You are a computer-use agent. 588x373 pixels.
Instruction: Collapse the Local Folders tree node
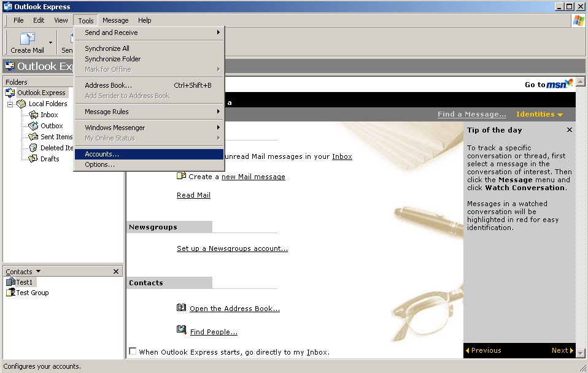coord(10,104)
